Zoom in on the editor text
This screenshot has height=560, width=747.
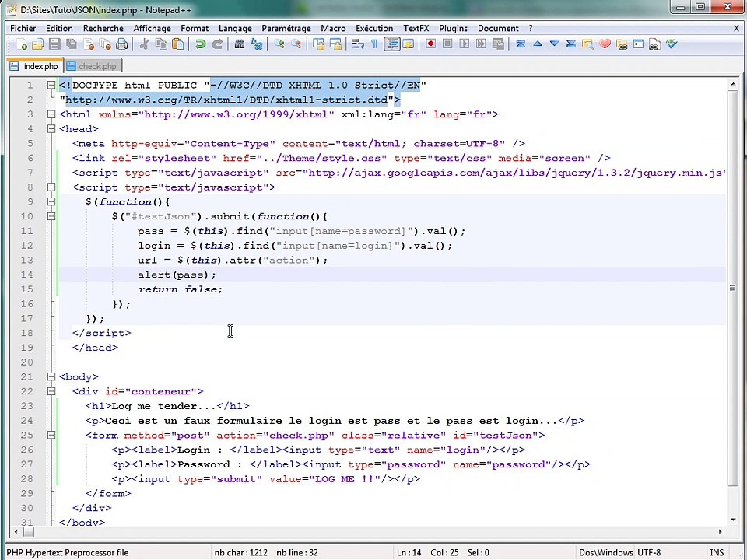[279, 44]
